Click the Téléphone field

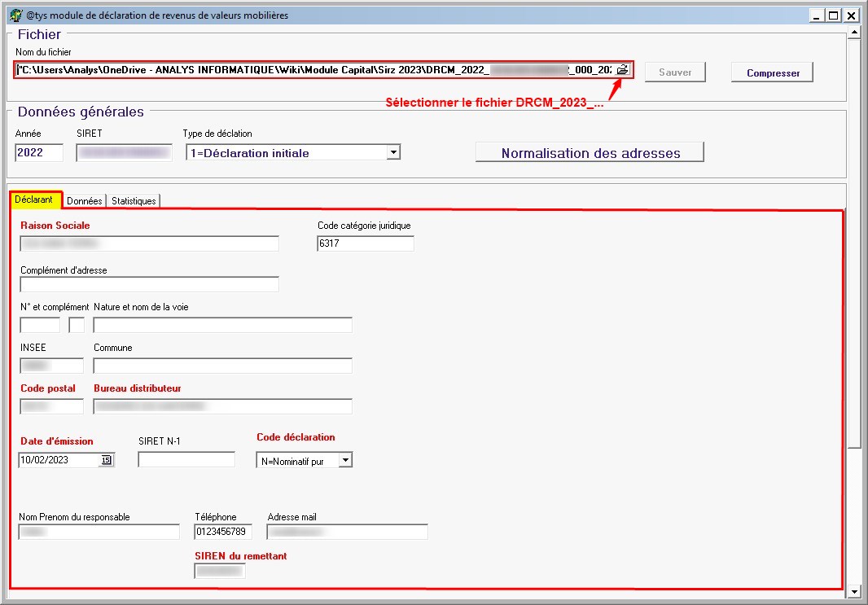pos(222,532)
